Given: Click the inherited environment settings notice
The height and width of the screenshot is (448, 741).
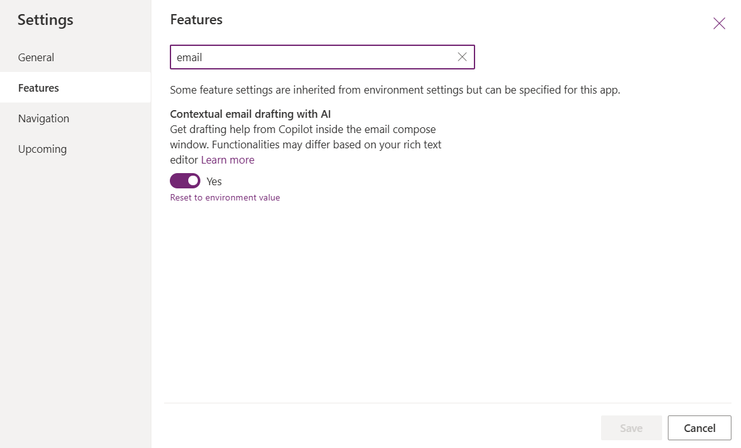Looking at the screenshot, I should (395, 90).
